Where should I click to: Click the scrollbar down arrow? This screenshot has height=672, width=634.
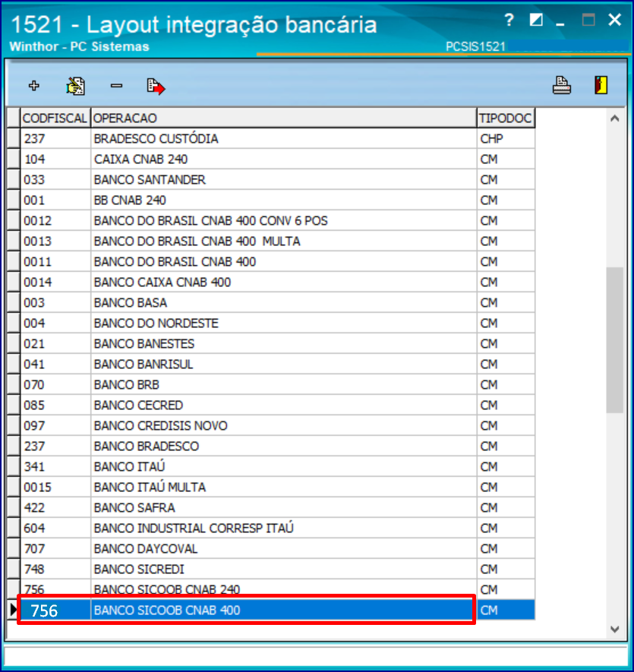click(x=615, y=629)
